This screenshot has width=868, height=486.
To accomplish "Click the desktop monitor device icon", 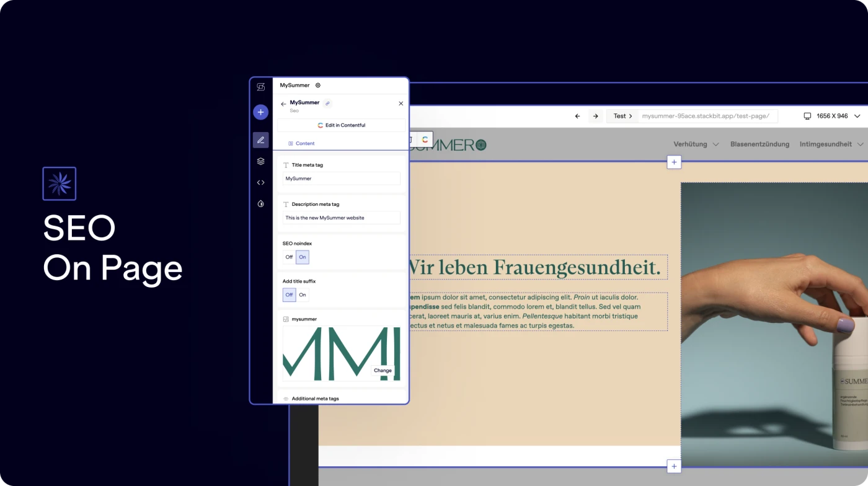I will click(807, 116).
